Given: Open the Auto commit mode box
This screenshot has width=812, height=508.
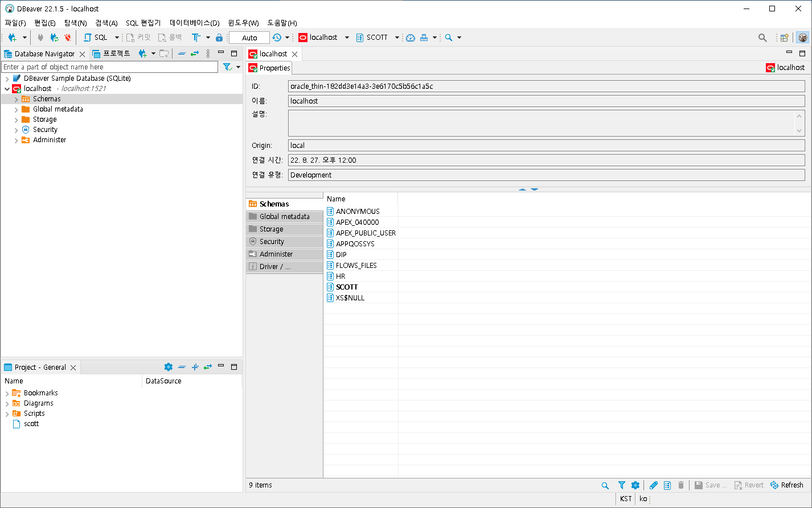Looking at the screenshot, I should pyautogui.click(x=249, y=38).
